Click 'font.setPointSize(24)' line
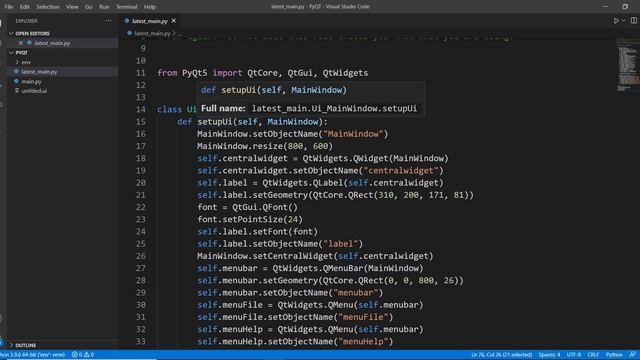Viewport: 640px width, 360px height. (x=250, y=220)
